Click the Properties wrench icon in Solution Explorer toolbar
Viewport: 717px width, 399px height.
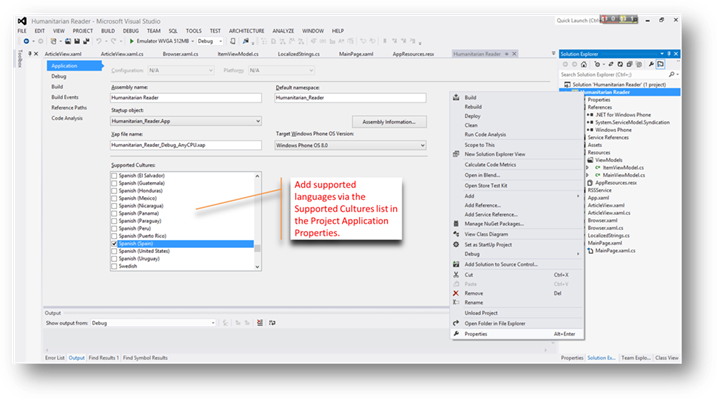[651, 64]
